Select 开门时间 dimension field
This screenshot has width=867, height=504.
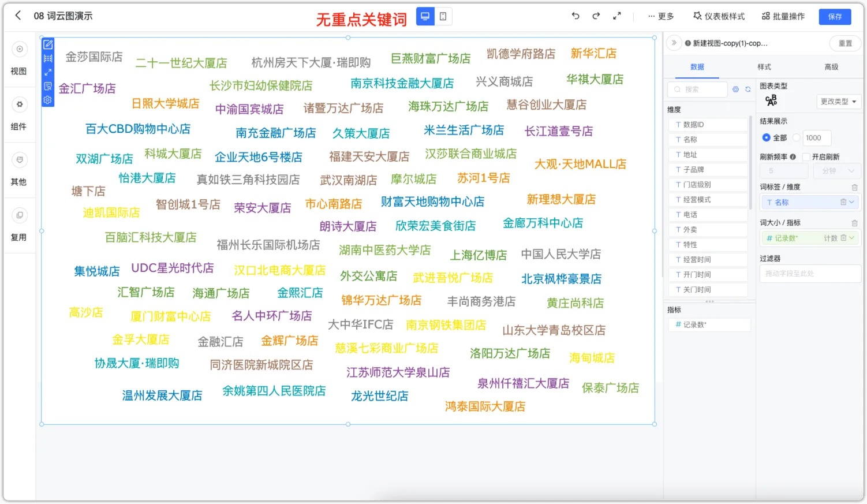tap(708, 275)
